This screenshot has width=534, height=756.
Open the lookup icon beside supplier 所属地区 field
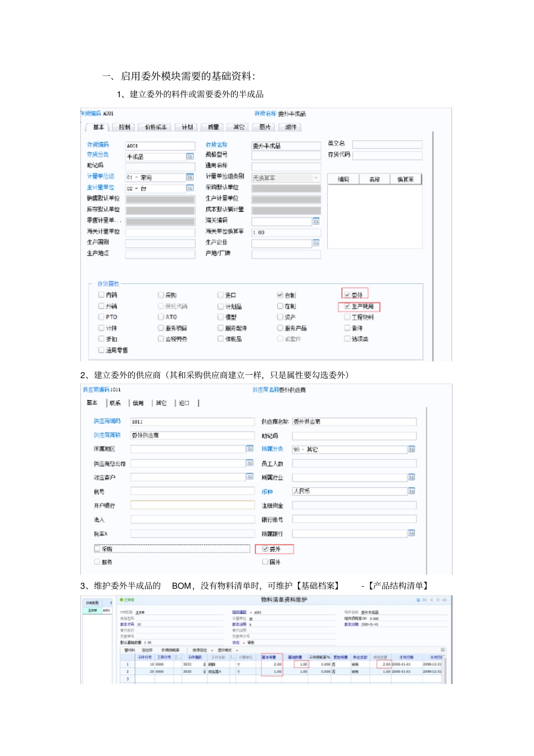tap(250, 449)
